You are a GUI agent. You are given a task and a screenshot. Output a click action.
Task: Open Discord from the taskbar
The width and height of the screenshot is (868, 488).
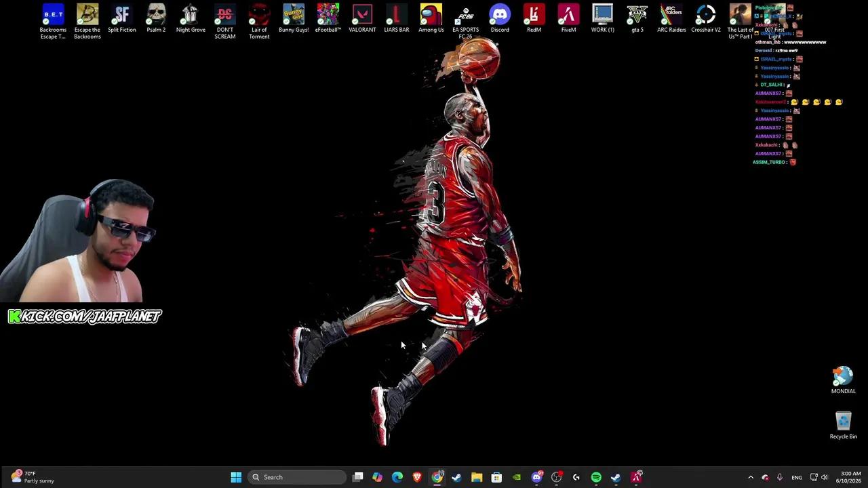coord(537,477)
